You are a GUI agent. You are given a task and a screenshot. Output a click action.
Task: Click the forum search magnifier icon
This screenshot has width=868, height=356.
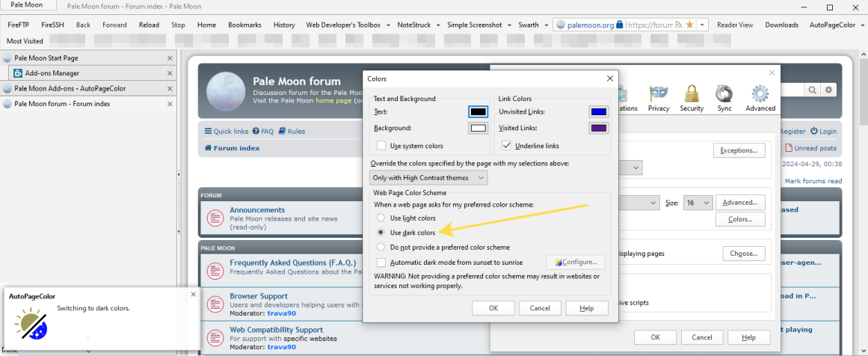[813, 90]
